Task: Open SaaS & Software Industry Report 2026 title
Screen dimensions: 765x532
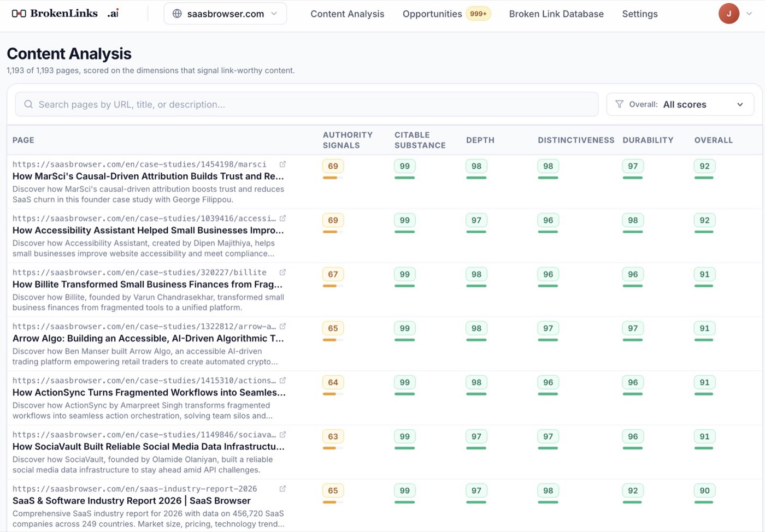Action: (132, 501)
